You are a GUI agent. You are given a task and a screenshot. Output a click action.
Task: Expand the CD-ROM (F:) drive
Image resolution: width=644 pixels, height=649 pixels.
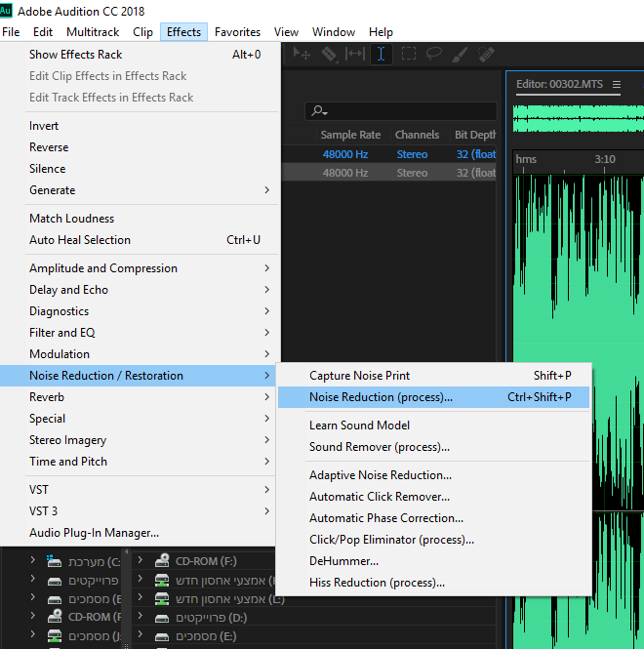[x=141, y=561]
